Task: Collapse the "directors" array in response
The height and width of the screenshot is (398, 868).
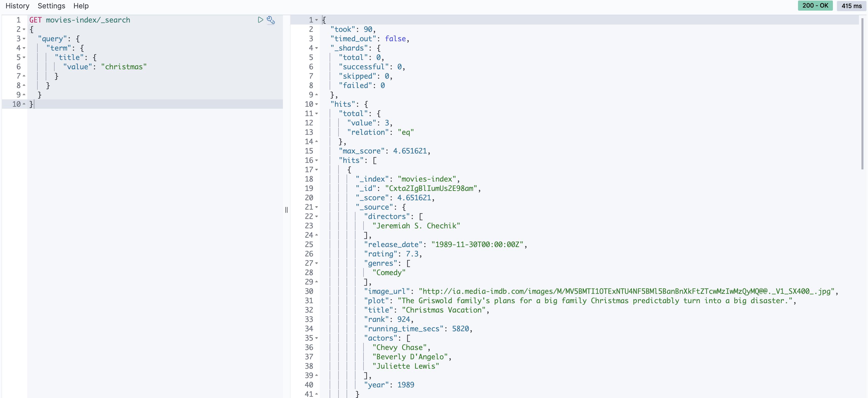Action: (x=317, y=216)
